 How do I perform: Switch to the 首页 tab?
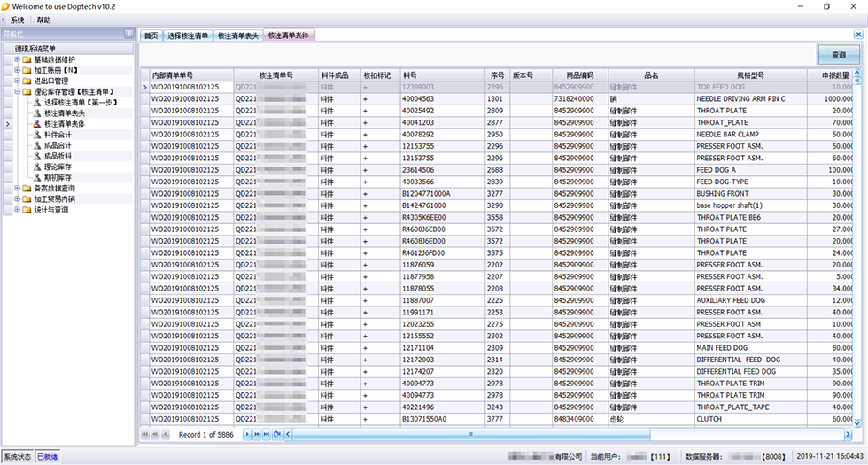point(151,35)
